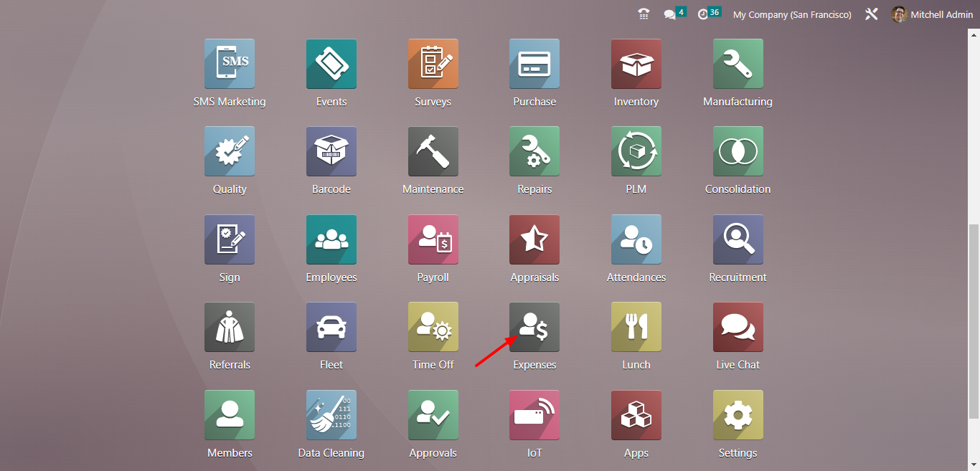Open the Recruitment application
Viewport: 980px width, 471px height.
pos(738,249)
